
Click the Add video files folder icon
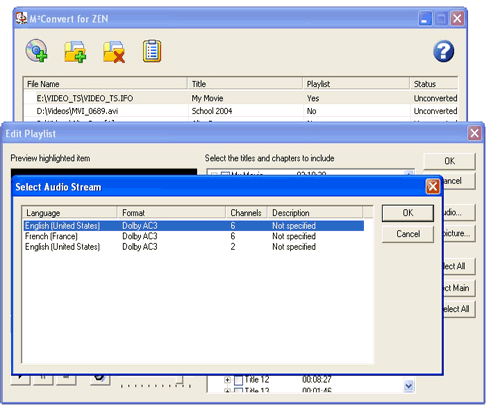pos(75,51)
